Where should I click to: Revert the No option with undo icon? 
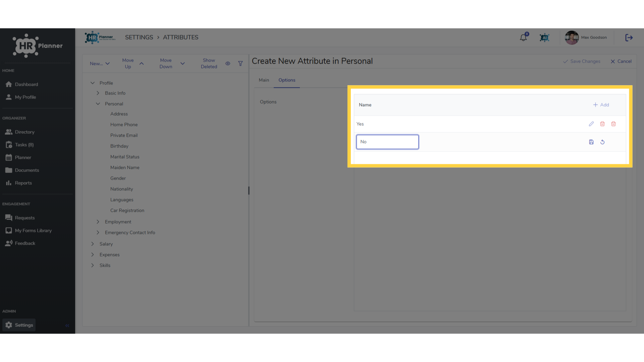(602, 142)
